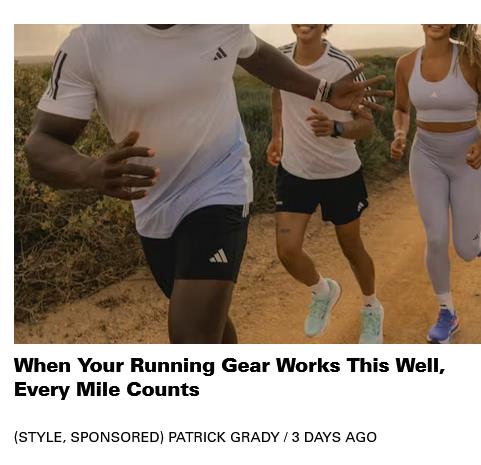Click the adidas logo on the white shirt
Screen dimensions: 481x465
coord(220,54)
